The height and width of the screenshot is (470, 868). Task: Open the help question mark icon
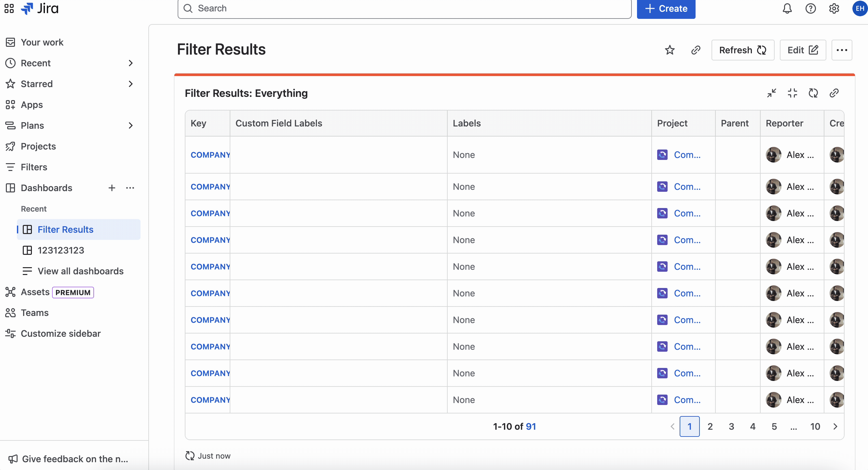tap(810, 8)
